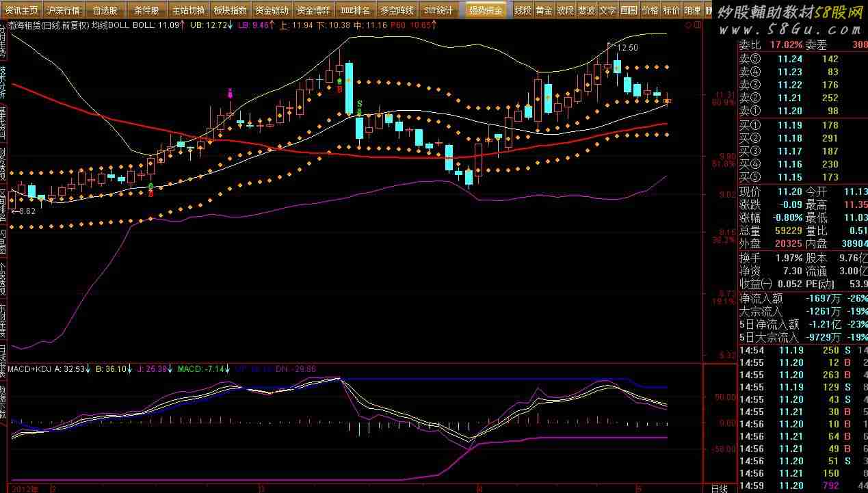
Task: Click the 2012年 time axis label
Action: pos(25,488)
